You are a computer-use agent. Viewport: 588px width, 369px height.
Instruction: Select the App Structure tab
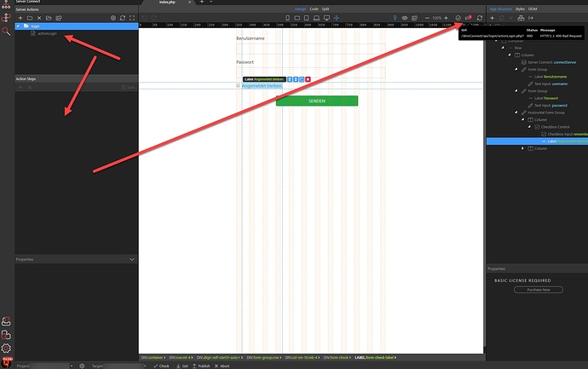tap(500, 9)
